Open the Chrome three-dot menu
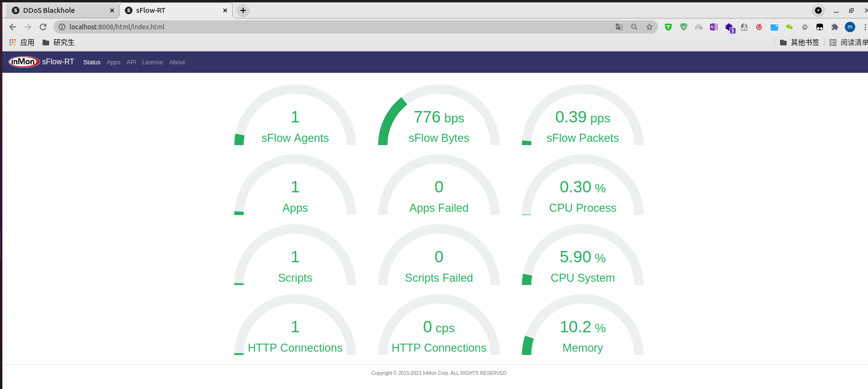Screen dimensions: 868x389 click(x=865, y=27)
